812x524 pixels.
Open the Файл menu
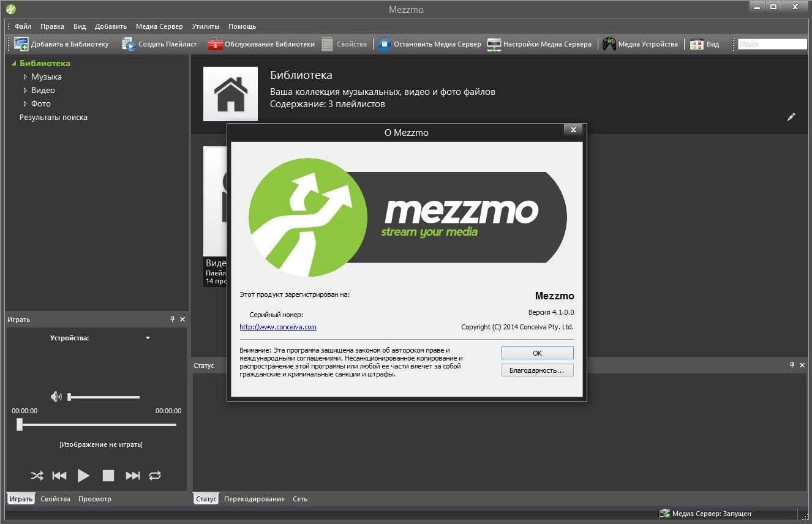[x=23, y=26]
